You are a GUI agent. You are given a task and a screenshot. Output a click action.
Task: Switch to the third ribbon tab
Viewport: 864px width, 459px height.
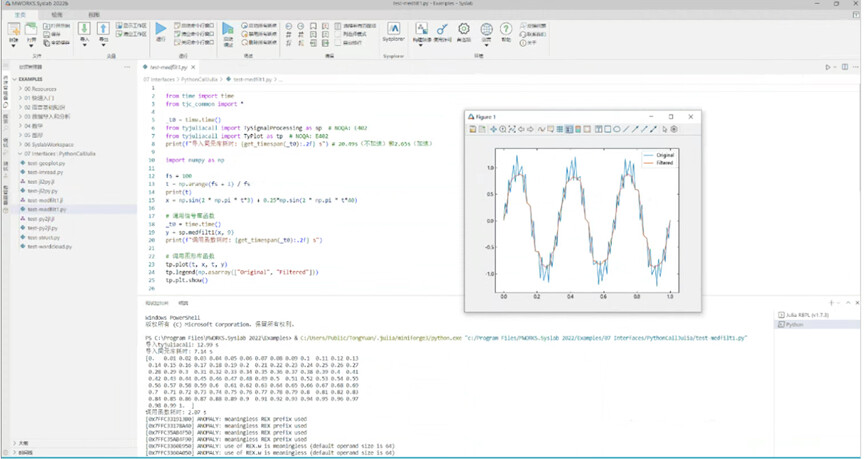click(94, 14)
